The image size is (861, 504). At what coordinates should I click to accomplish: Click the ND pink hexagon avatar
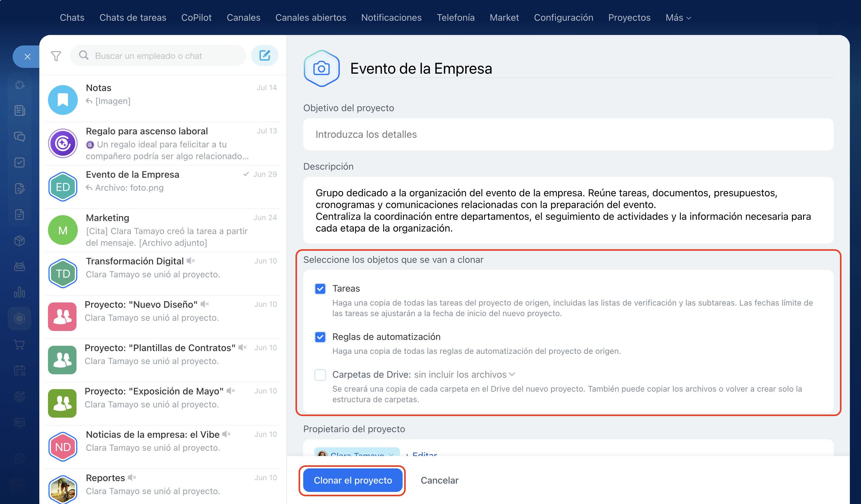point(63,447)
